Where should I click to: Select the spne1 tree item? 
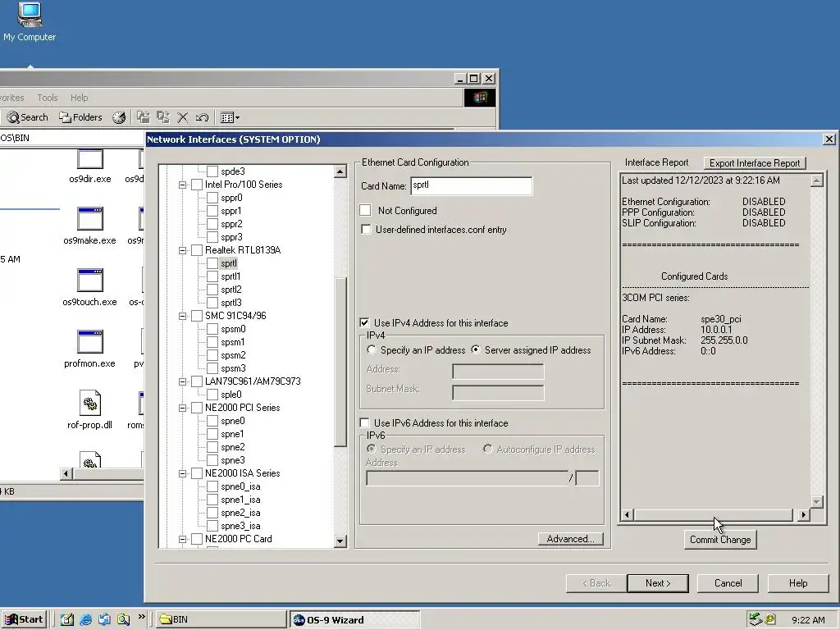click(x=232, y=434)
